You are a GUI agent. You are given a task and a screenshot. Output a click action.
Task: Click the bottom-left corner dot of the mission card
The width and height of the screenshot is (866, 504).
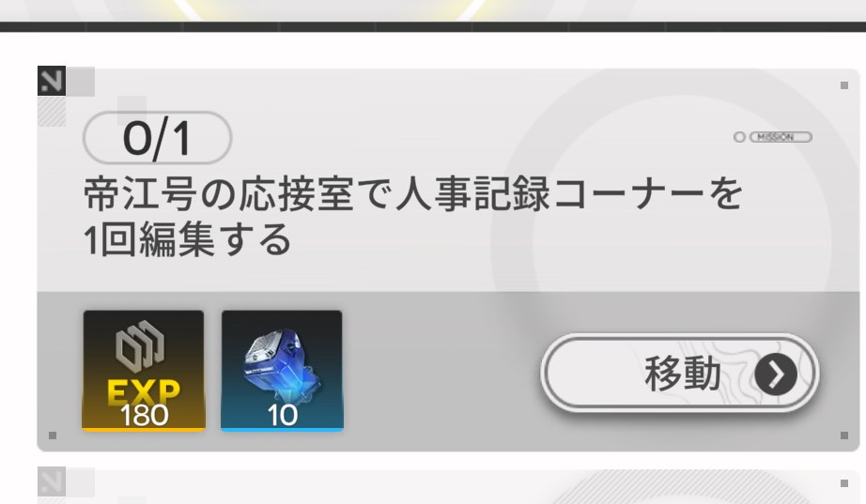(x=53, y=435)
